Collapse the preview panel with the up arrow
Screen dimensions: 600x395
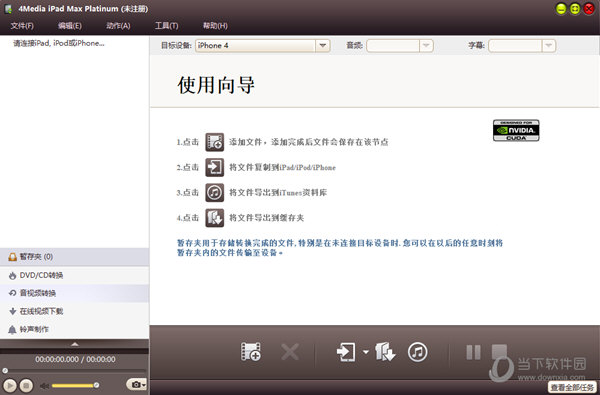click(x=75, y=344)
